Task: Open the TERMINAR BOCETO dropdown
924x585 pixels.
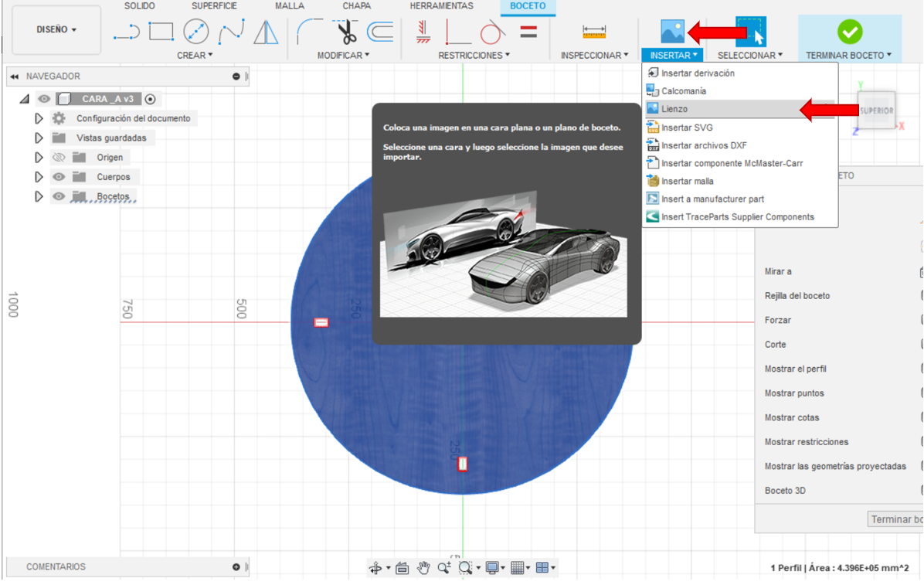Action: 848,56
